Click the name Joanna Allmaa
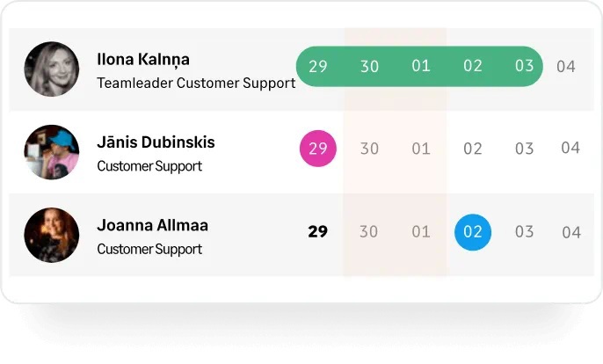 pyautogui.click(x=152, y=225)
